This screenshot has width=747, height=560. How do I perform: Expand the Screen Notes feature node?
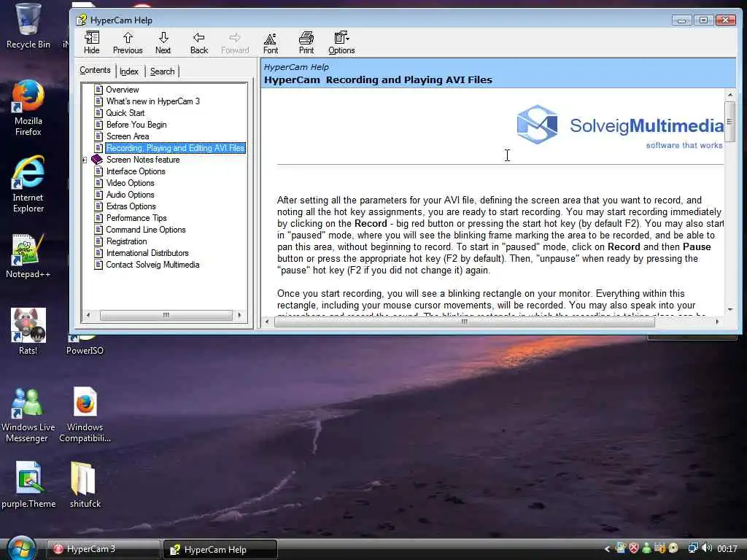coord(85,160)
